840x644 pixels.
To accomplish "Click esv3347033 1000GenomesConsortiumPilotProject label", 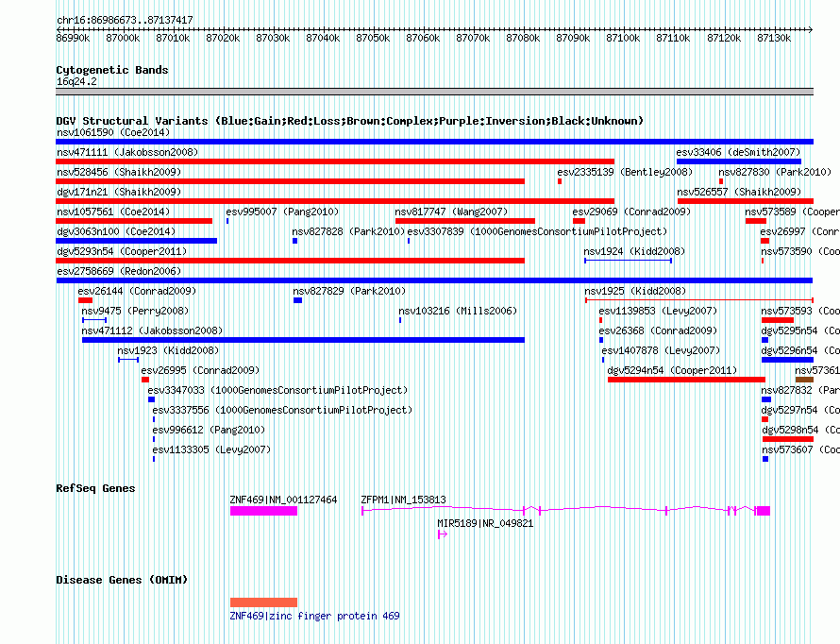I will (277, 390).
